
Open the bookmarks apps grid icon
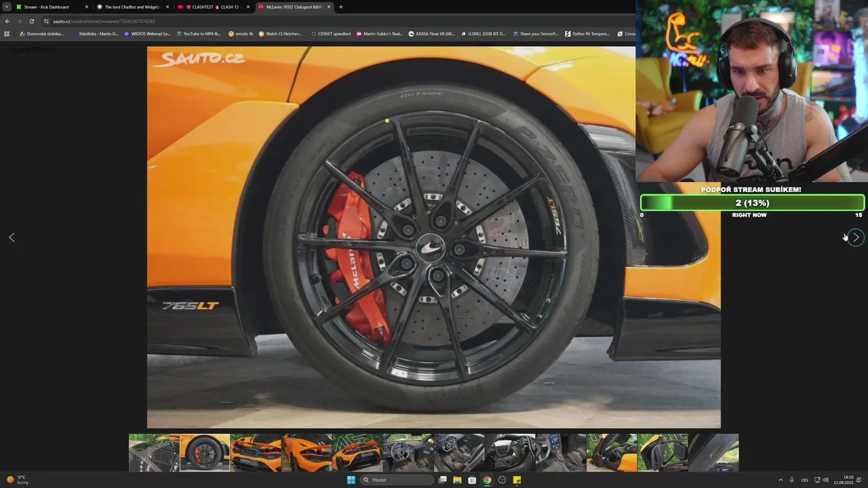[7, 33]
